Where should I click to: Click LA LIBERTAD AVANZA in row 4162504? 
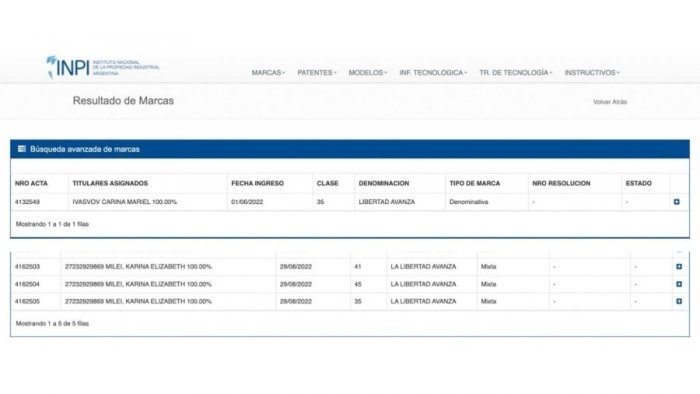(423, 284)
